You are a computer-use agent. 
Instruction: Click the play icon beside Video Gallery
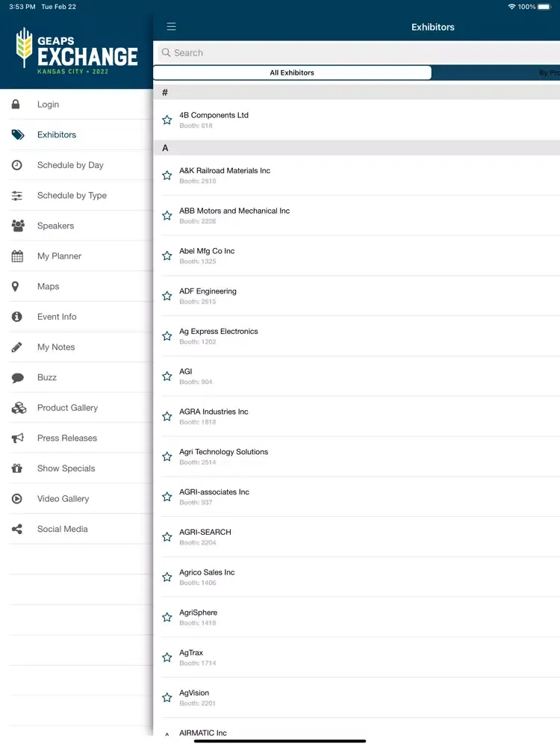tap(16, 498)
